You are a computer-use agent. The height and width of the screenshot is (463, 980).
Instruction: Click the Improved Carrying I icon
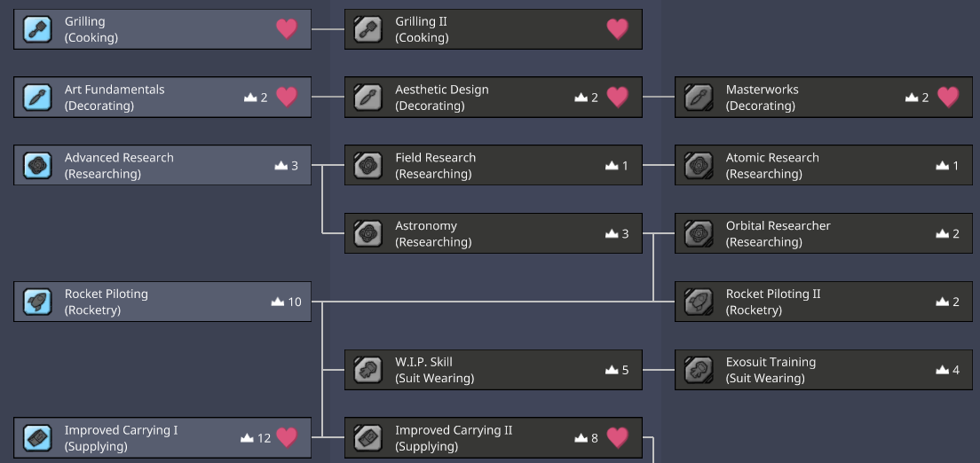click(x=37, y=438)
